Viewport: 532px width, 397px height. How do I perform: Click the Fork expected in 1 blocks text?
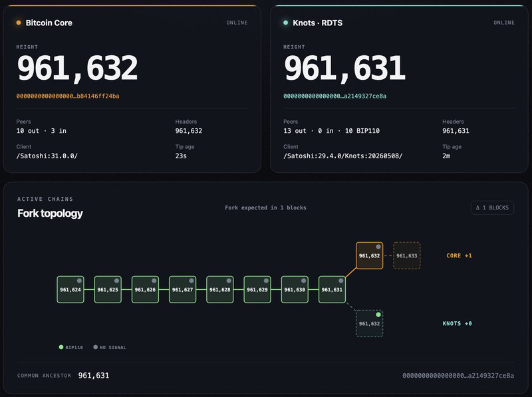(265, 207)
